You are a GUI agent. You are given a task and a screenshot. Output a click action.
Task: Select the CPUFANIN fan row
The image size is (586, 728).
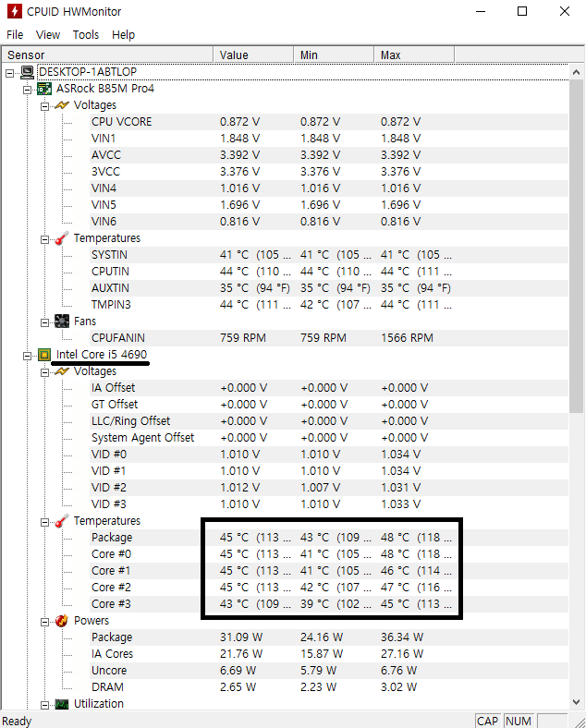coord(330,338)
